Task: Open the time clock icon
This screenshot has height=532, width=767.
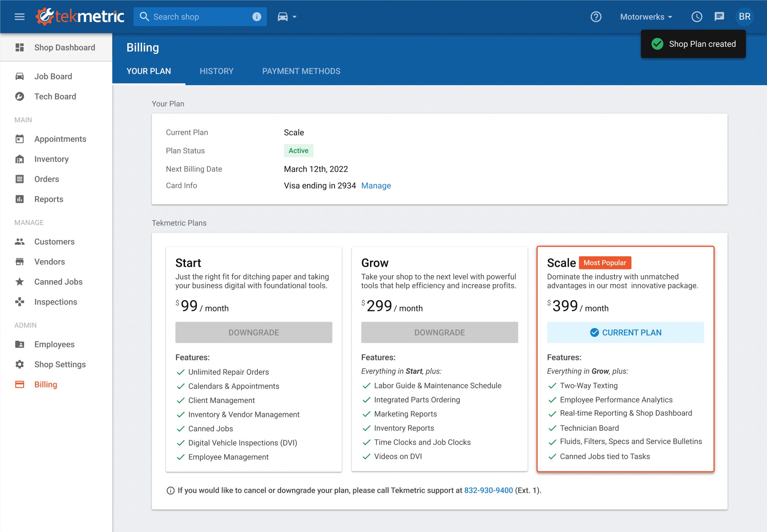Action: click(697, 17)
